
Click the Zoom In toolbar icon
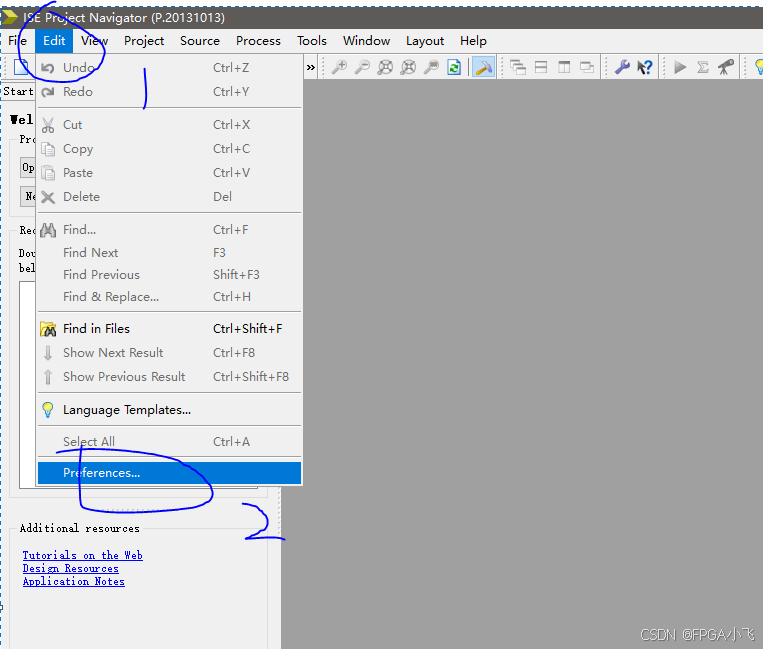point(339,67)
